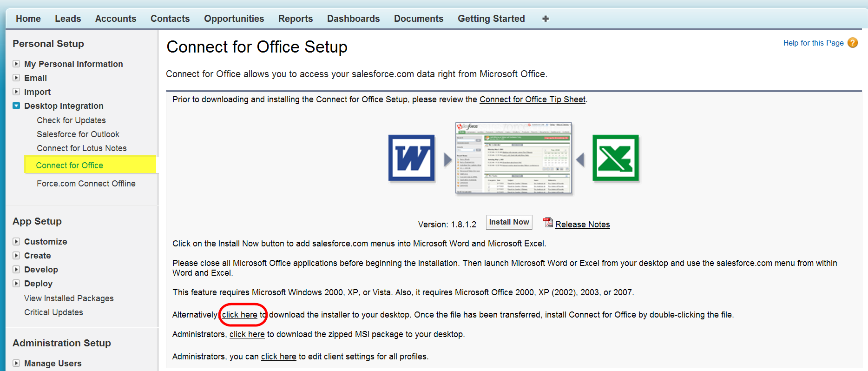Click the App Setup heading
The height and width of the screenshot is (371, 868).
[37, 221]
